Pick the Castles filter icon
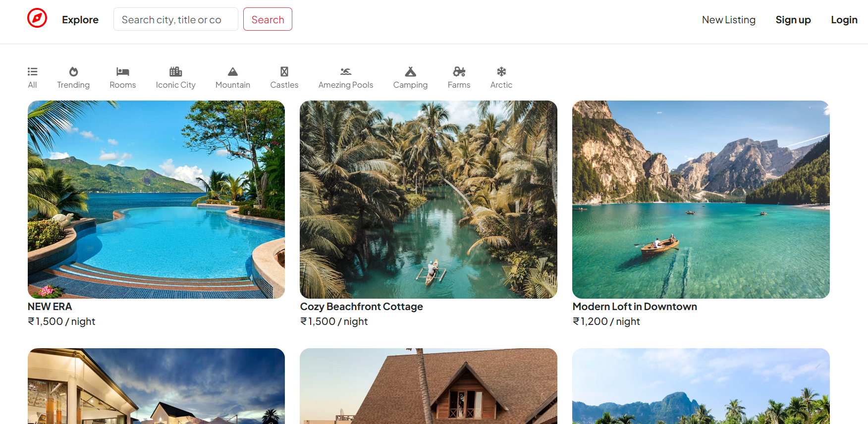This screenshot has height=424, width=868. [284, 71]
